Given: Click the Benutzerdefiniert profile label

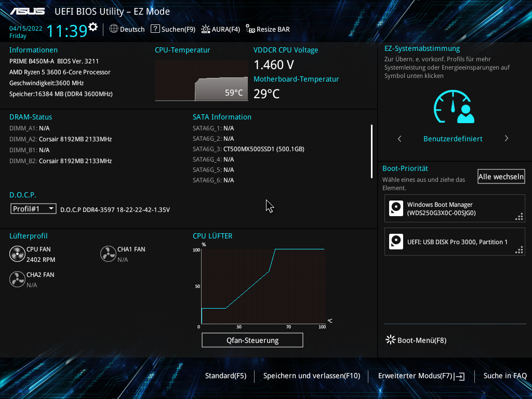Looking at the screenshot, I should coord(453,139).
